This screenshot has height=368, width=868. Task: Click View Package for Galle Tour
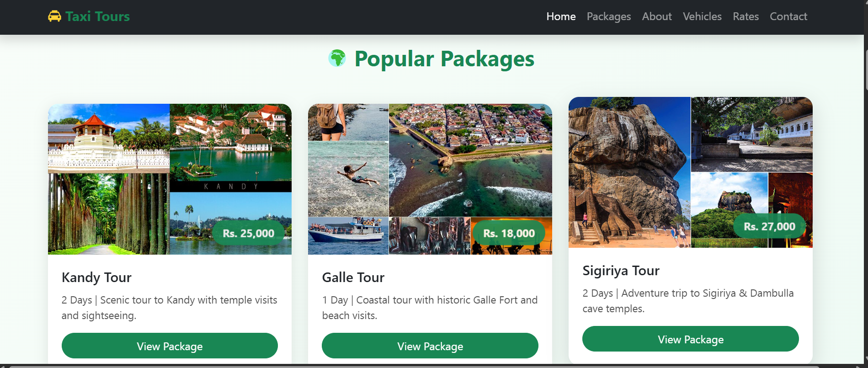[x=430, y=346]
